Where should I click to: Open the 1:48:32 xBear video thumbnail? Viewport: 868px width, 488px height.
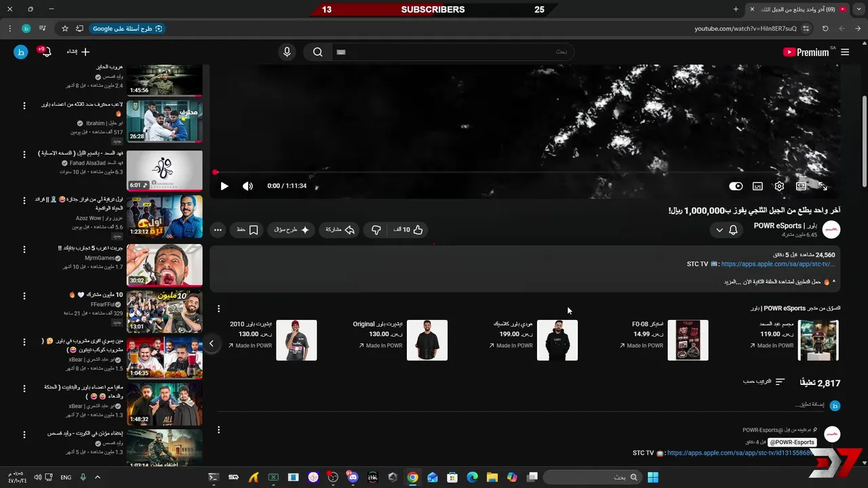click(165, 404)
